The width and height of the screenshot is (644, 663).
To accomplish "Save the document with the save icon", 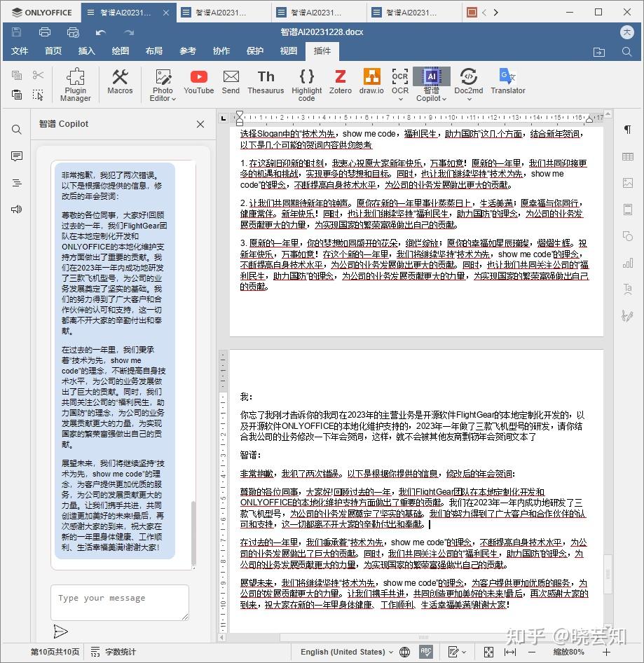I will click(16, 32).
